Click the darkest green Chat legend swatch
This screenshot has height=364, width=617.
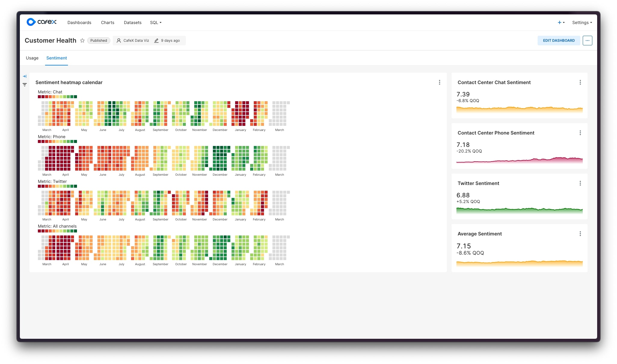coord(75,97)
